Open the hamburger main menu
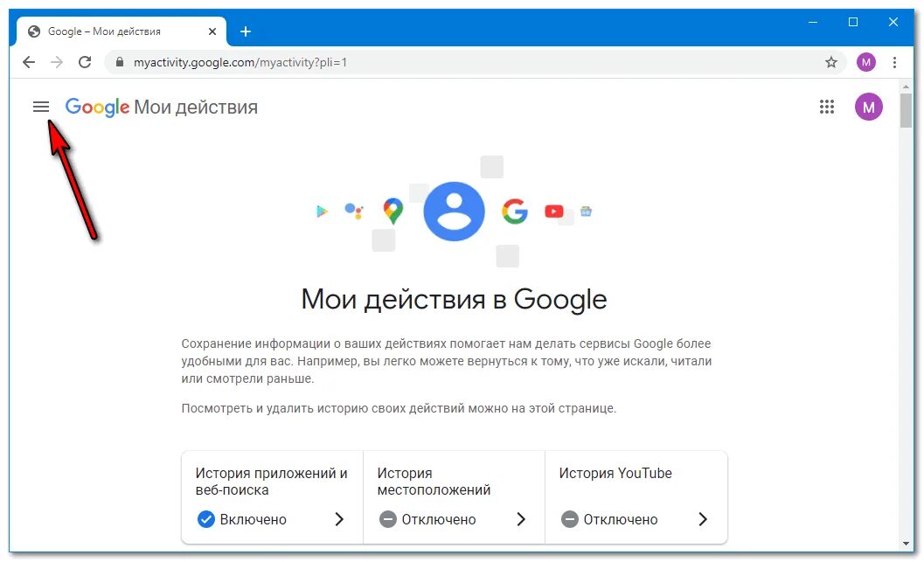Image resolution: width=924 pixels, height=562 pixels. 41,107
